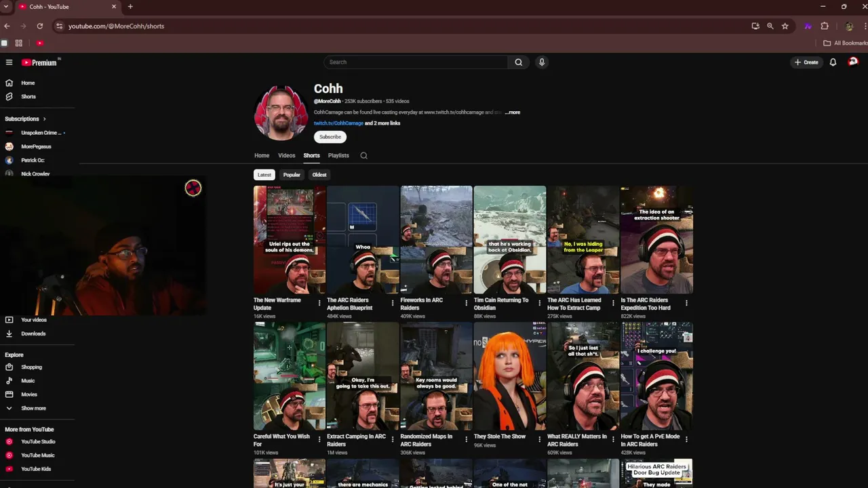Open the account avatar menu
The width and height of the screenshot is (868, 488).
[853, 62]
